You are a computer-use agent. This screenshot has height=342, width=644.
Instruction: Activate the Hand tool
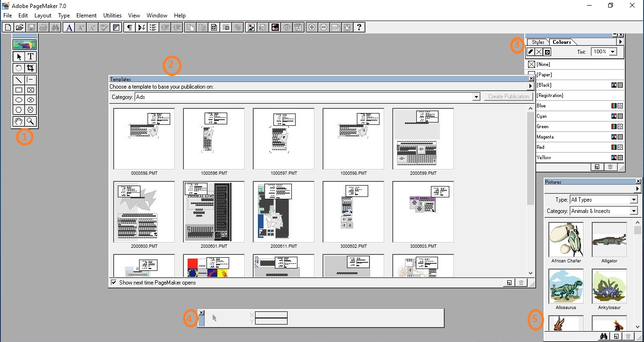coord(18,121)
